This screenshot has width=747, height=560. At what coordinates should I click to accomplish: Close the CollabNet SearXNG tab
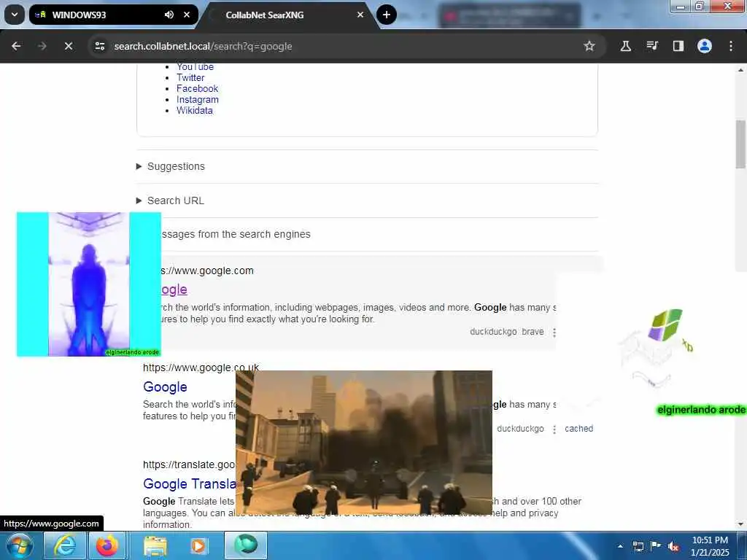[360, 15]
